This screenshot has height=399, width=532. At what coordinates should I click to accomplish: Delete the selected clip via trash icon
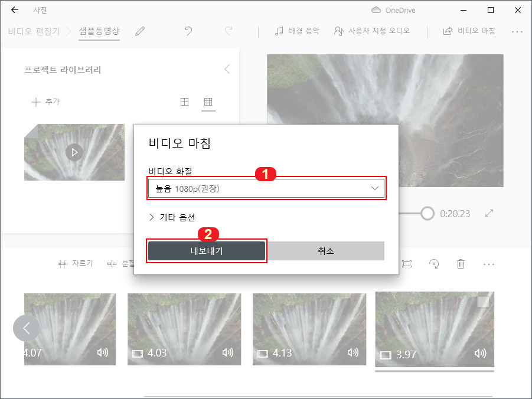pyautogui.click(x=461, y=264)
